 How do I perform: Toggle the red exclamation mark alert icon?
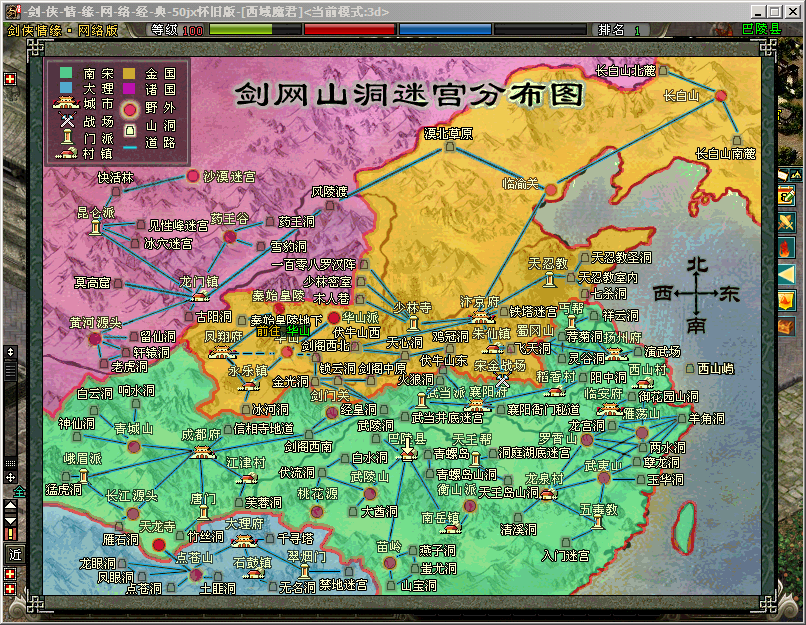tap(10, 534)
